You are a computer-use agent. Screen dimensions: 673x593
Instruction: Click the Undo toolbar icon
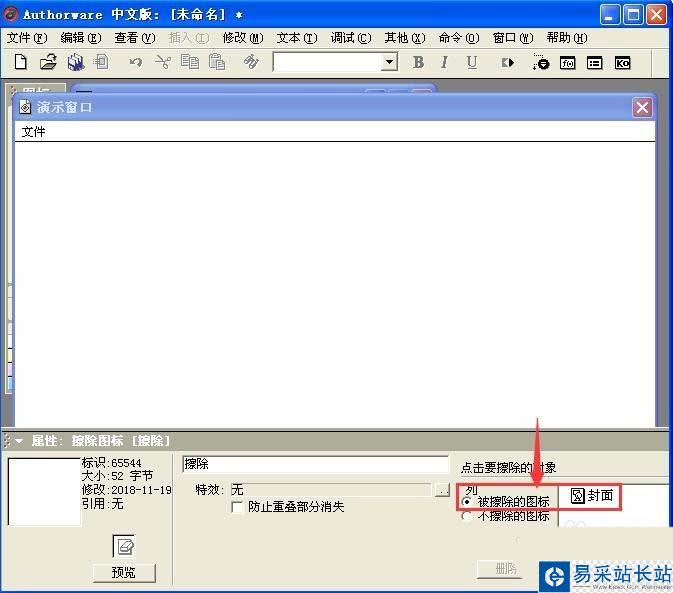(x=136, y=63)
